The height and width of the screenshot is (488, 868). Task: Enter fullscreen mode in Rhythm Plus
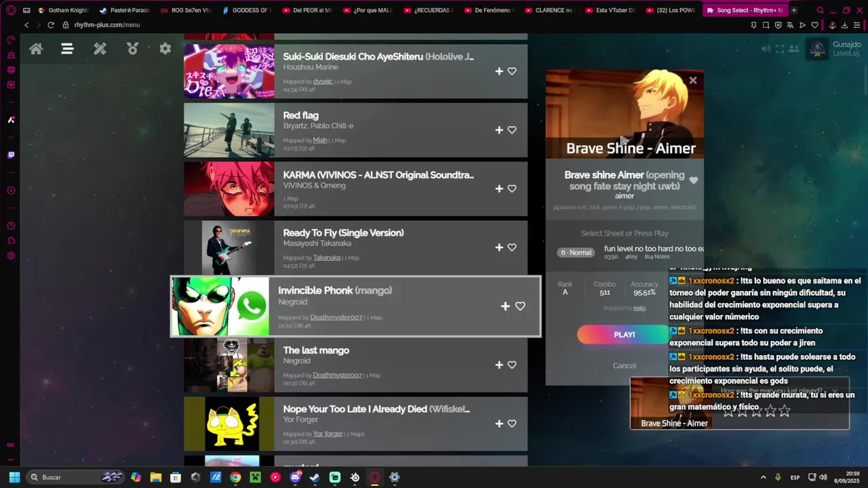[x=780, y=49]
